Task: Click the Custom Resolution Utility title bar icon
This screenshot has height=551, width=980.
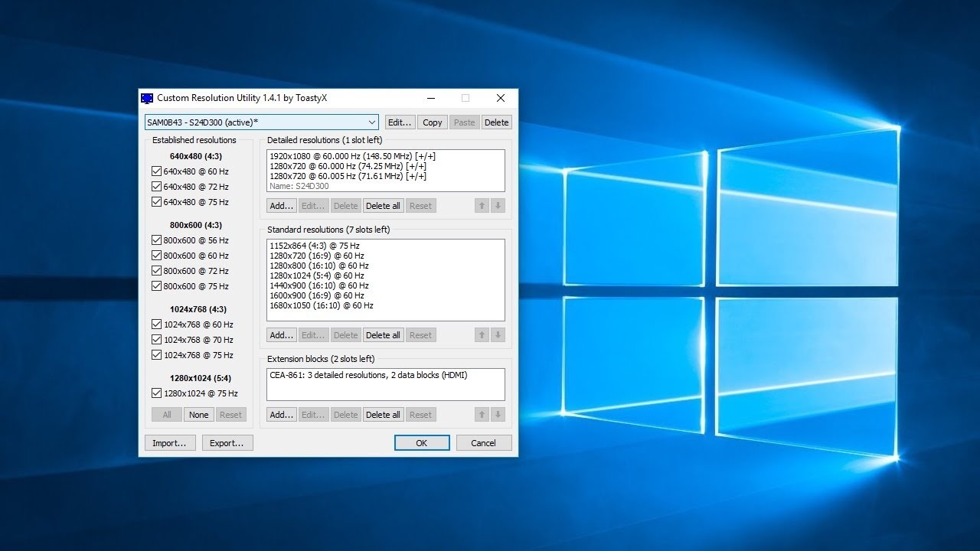Action: tap(147, 98)
